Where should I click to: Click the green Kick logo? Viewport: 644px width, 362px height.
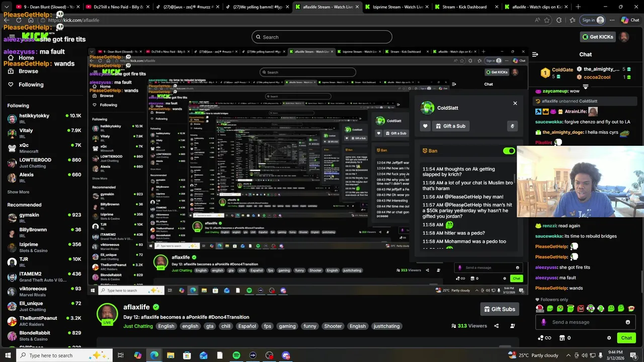(x=35, y=37)
